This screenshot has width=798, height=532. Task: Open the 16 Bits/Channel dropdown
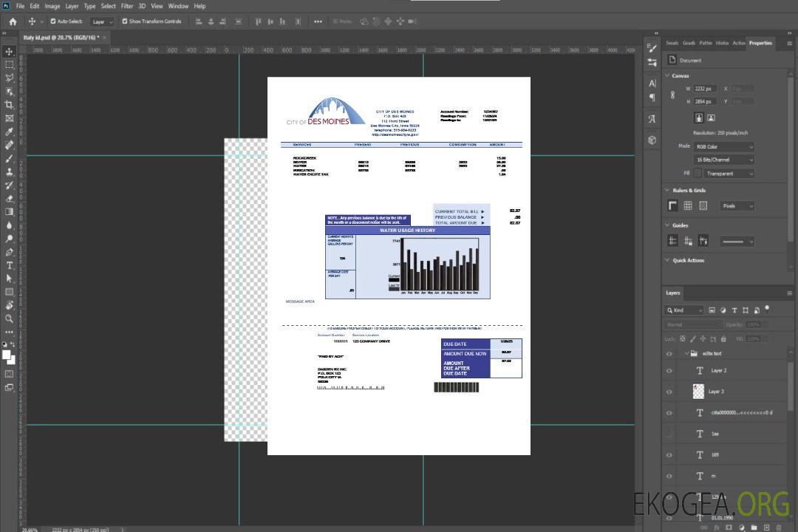(723, 160)
